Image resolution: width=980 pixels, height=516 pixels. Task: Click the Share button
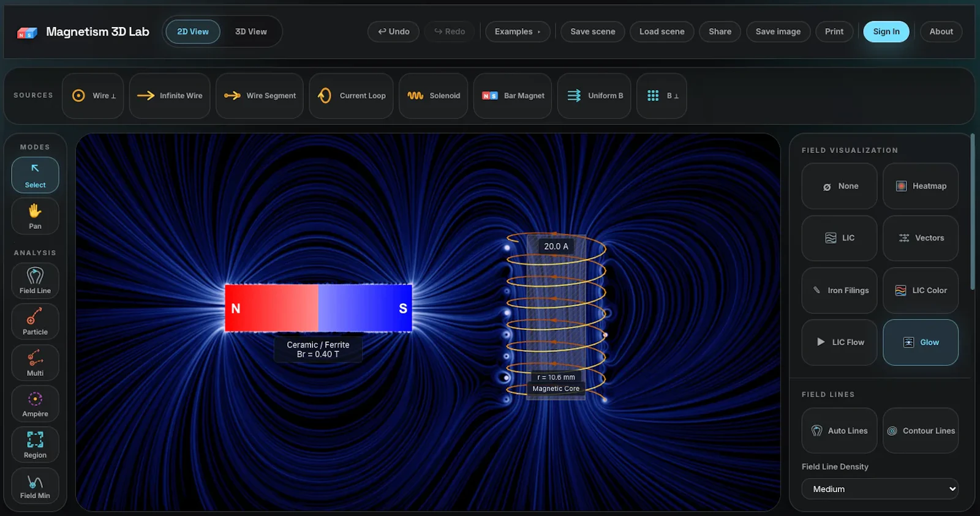pyautogui.click(x=720, y=32)
